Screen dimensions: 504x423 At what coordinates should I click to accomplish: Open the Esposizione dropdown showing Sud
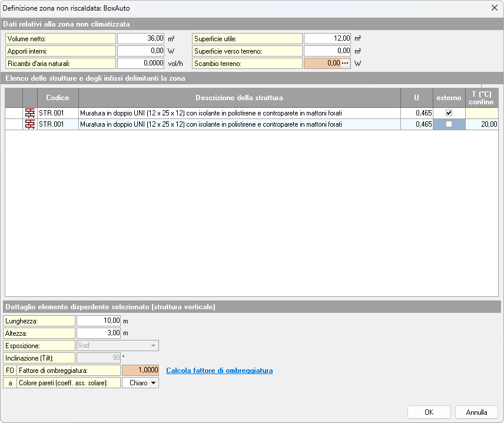[118, 346]
